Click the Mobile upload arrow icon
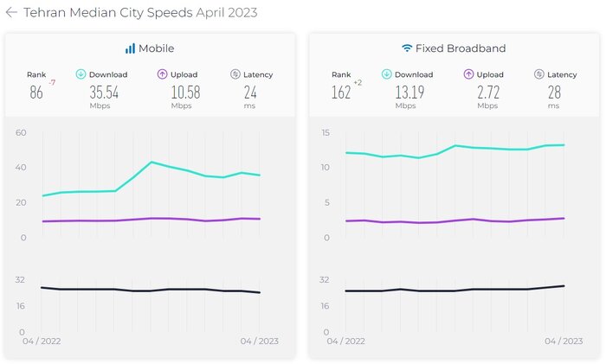 click(x=162, y=74)
